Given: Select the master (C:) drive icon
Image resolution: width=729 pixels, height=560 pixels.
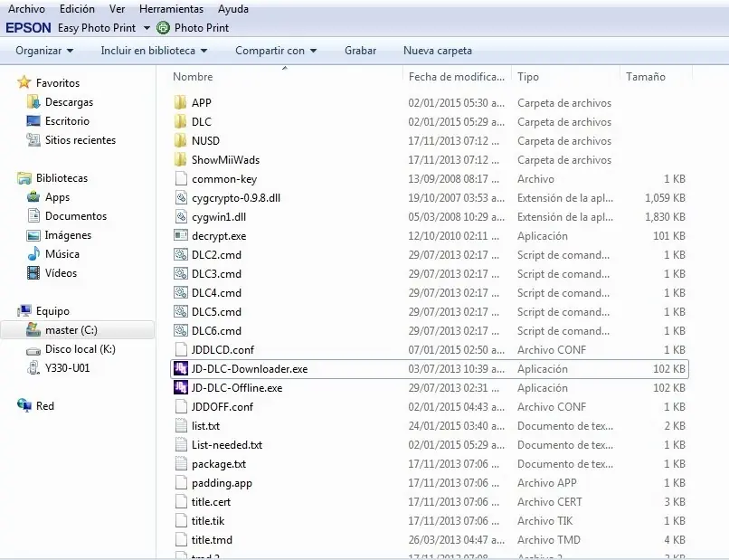Looking at the screenshot, I should coord(33,330).
